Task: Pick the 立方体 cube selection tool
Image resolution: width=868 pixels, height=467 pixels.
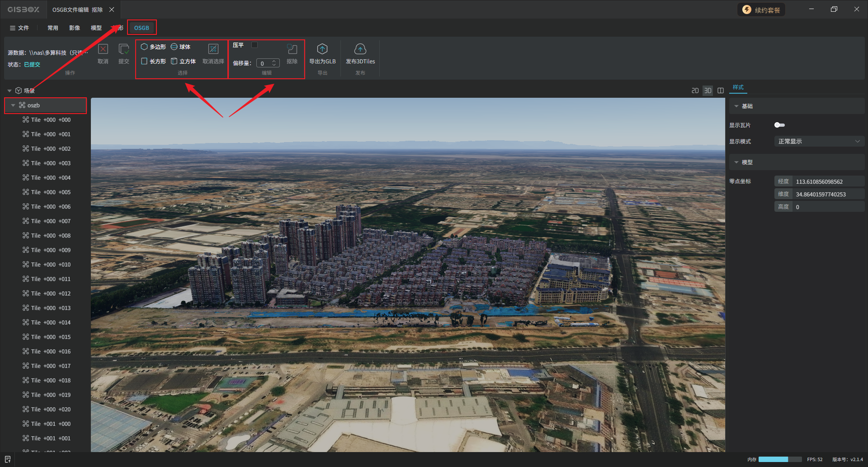Action: pyautogui.click(x=183, y=62)
